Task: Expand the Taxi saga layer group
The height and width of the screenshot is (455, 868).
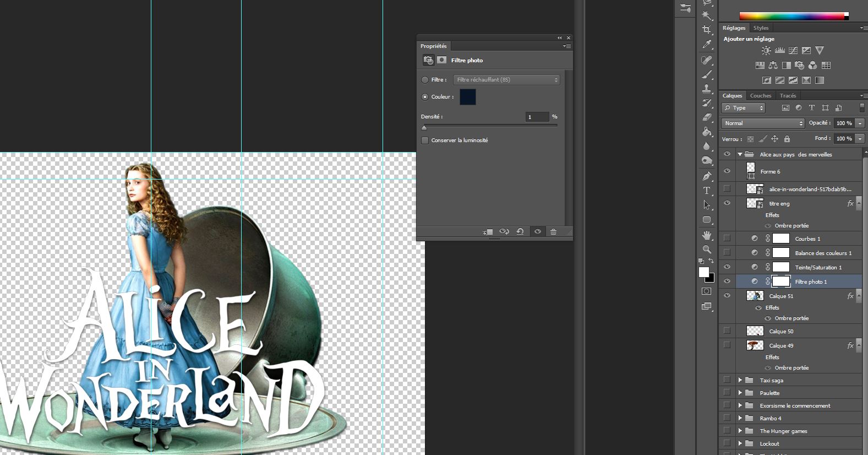Action: 740,380
